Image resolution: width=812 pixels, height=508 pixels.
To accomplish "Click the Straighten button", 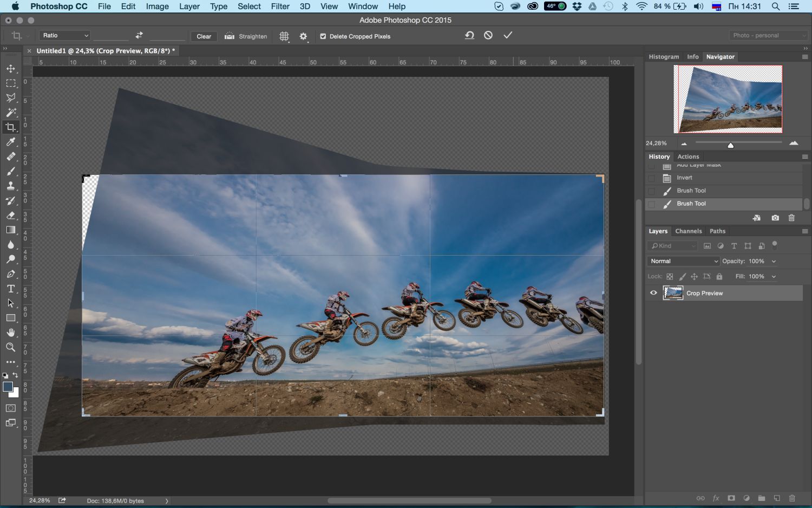I will [x=246, y=36].
